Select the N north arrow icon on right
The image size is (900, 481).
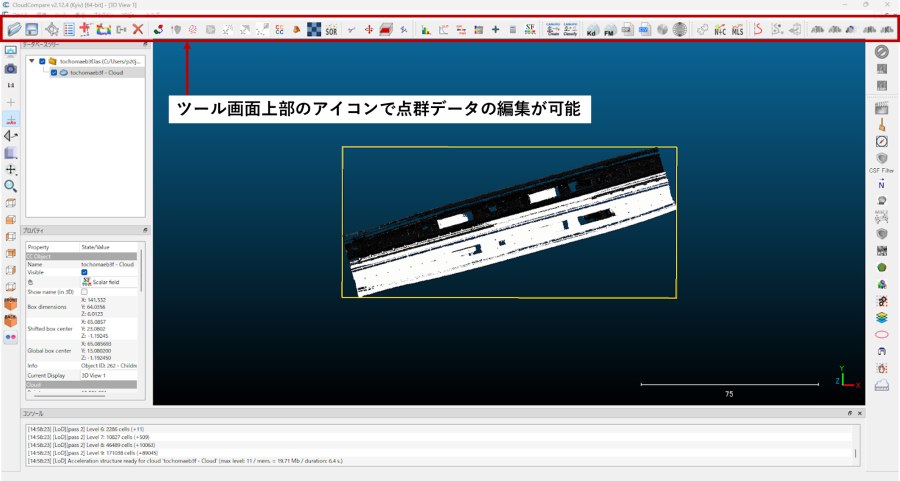click(882, 184)
